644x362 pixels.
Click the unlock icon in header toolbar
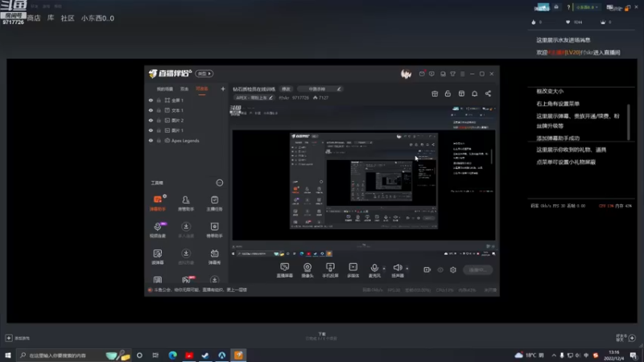(x=448, y=93)
